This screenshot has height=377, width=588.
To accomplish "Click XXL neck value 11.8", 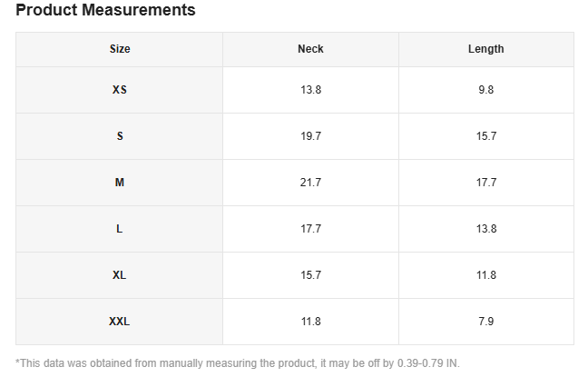I will coord(310,322).
